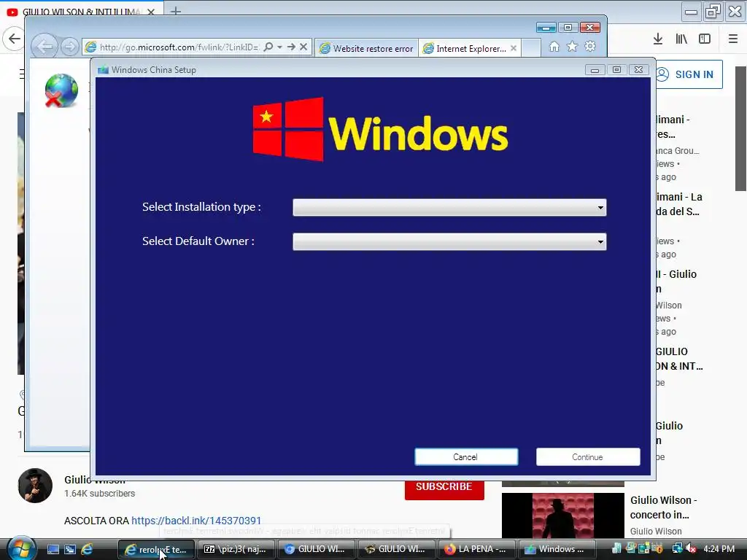The image size is (747, 560).
Task: Click the Continue button in setup
Action: click(587, 456)
